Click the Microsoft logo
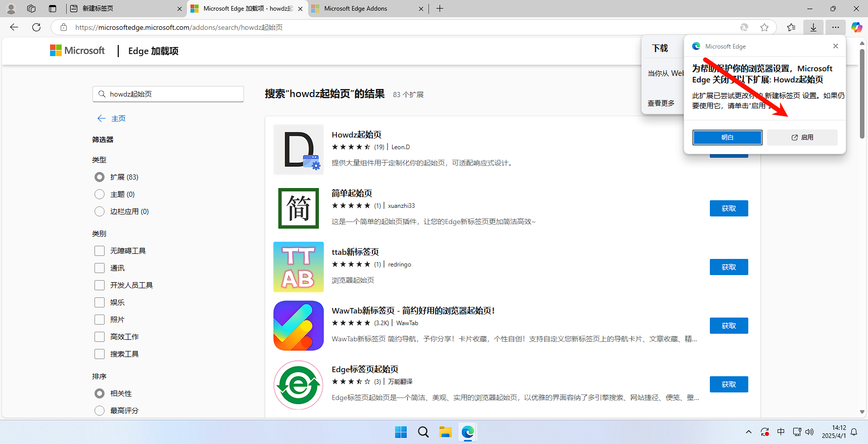This screenshot has width=868, height=444. click(x=77, y=51)
